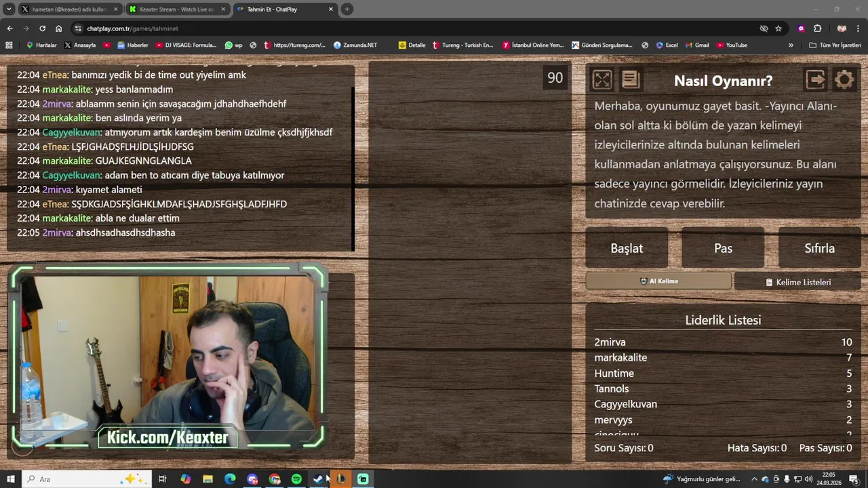Viewport: 868px width, 488px height.
Task: Open Chrome three-dot menu
Action: (x=859, y=28)
